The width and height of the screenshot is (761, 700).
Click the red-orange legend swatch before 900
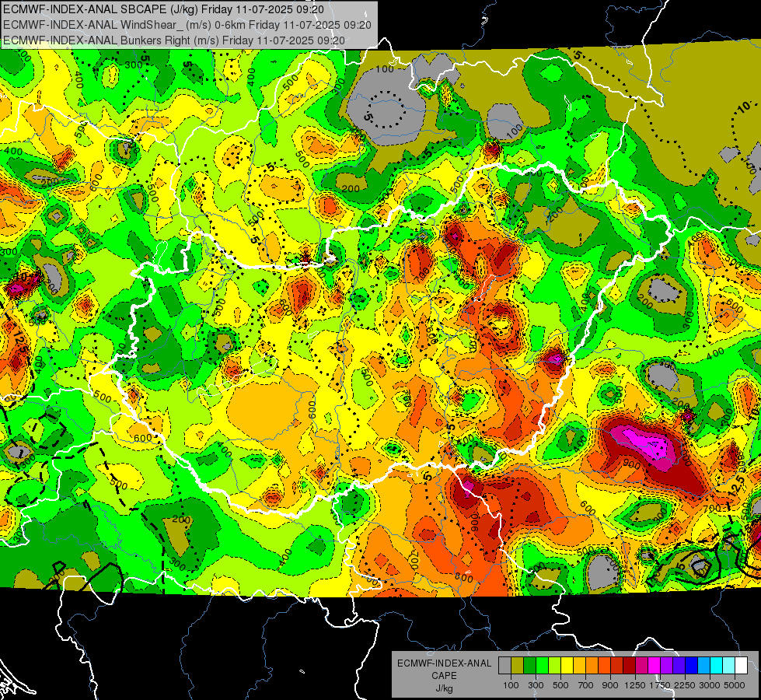point(604,665)
